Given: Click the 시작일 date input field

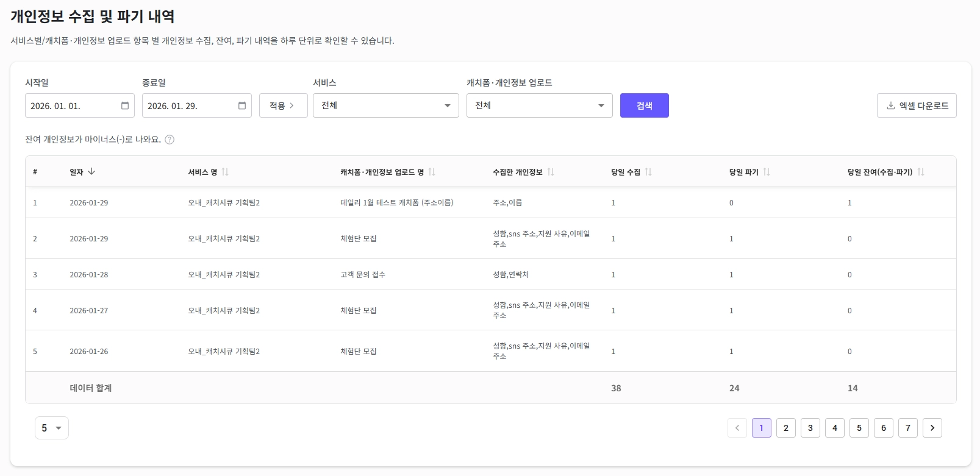Looking at the screenshot, I should pyautogui.click(x=70, y=105).
